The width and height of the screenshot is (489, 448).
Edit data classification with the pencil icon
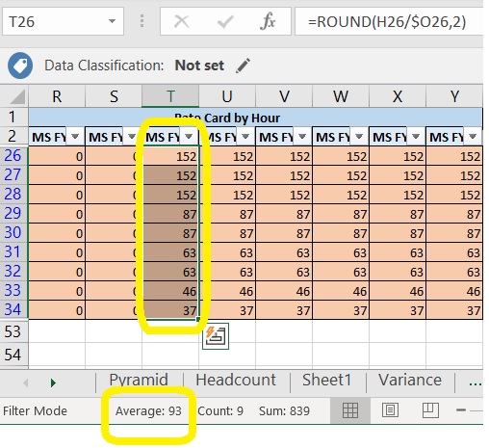[243, 66]
